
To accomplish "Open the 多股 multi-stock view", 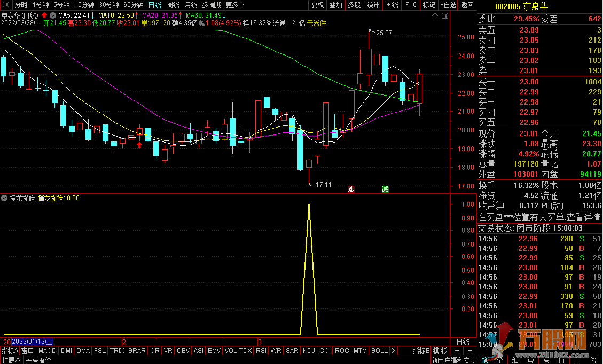I will pos(354,5).
